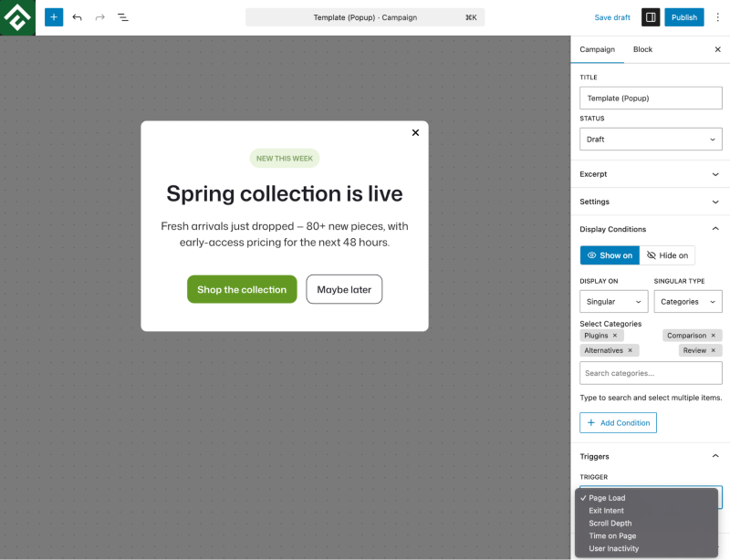Select the Show on toggle
730x560 pixels.
pos(610,255)
